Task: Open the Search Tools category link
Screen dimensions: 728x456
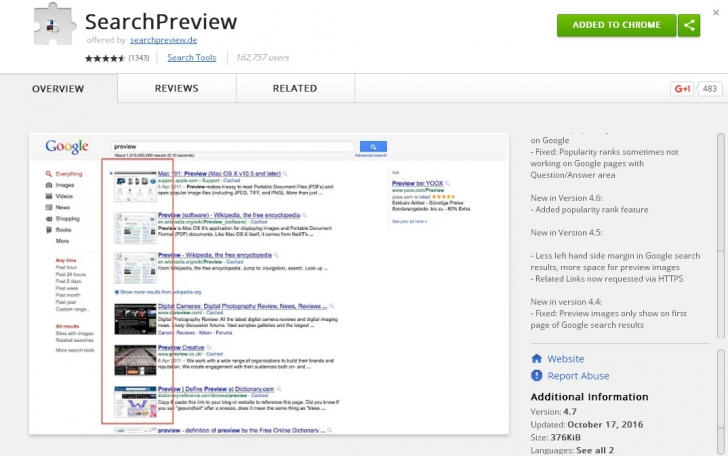Action: (192, 58)
